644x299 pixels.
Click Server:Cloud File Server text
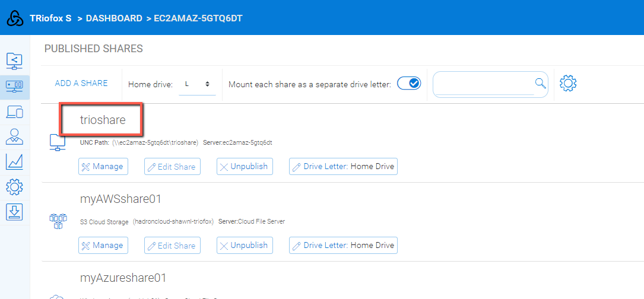point(251,221)
